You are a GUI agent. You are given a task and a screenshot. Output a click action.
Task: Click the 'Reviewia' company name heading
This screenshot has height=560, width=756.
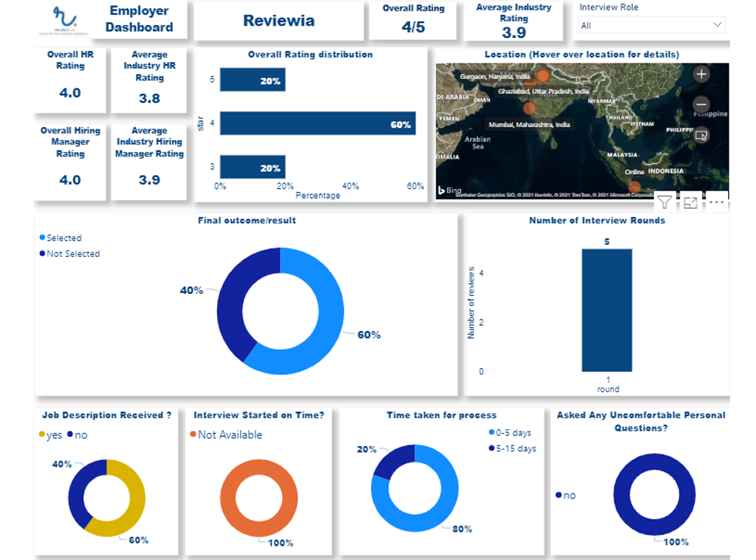click(279, 20)
